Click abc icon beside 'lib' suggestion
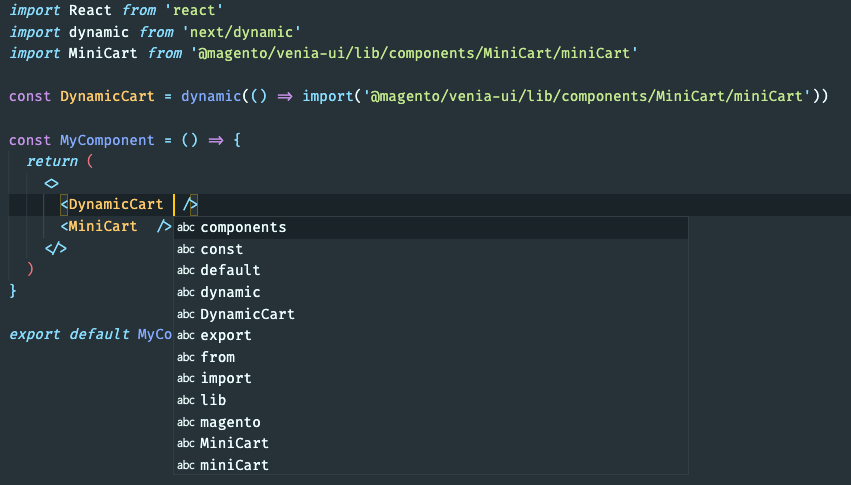The image size is (851, 485). tap(186, 400)
